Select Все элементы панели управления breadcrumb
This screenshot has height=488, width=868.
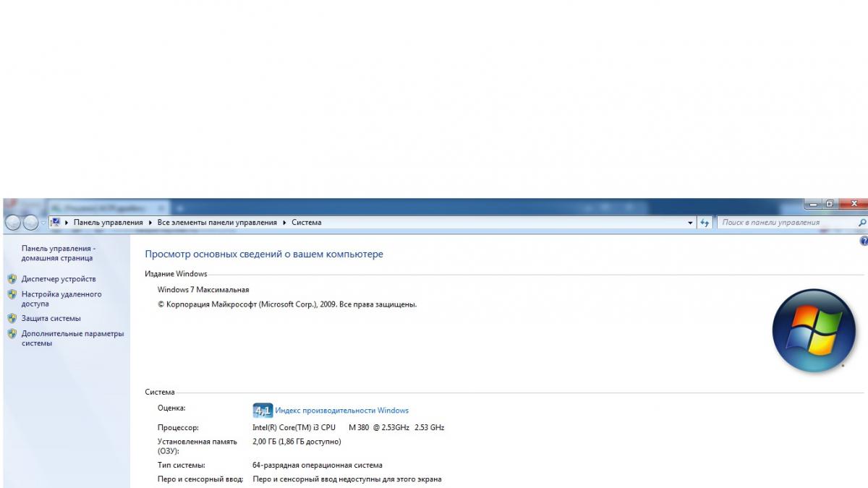[217, 223]
